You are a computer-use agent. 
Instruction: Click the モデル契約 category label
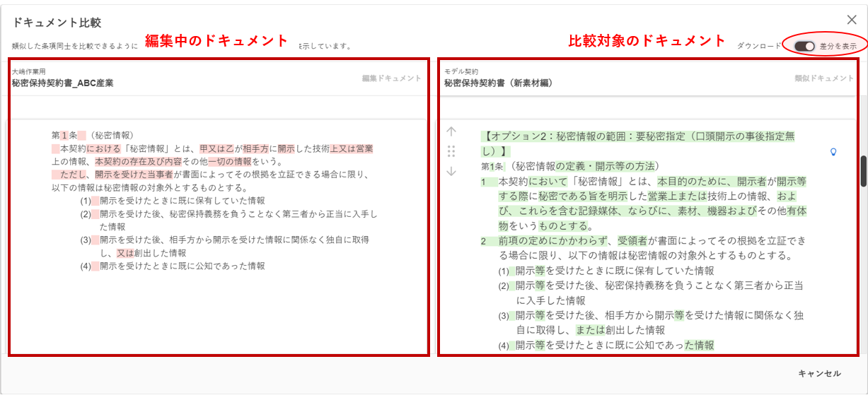click(x=461, y=72)
